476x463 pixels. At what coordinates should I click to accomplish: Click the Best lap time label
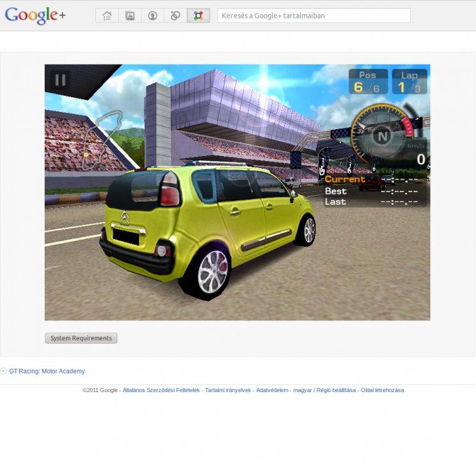point(336,191)
